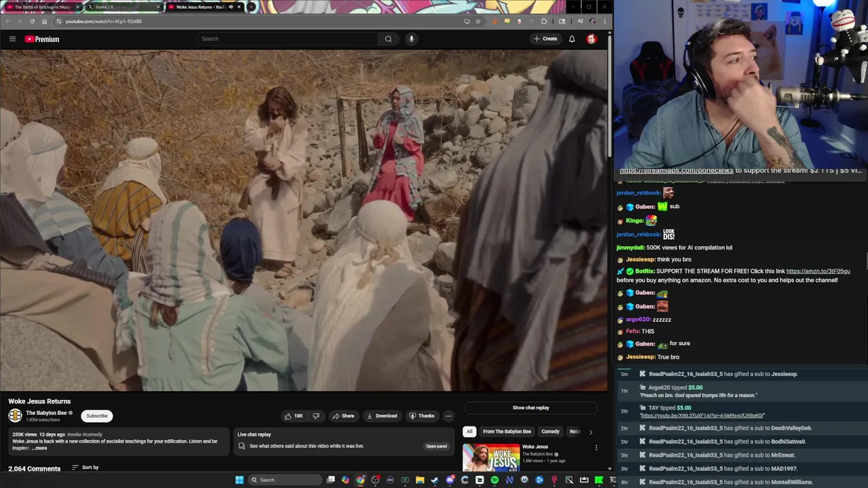Open Chrome home page button
The image size is (868, 488).
pos(45,21)
